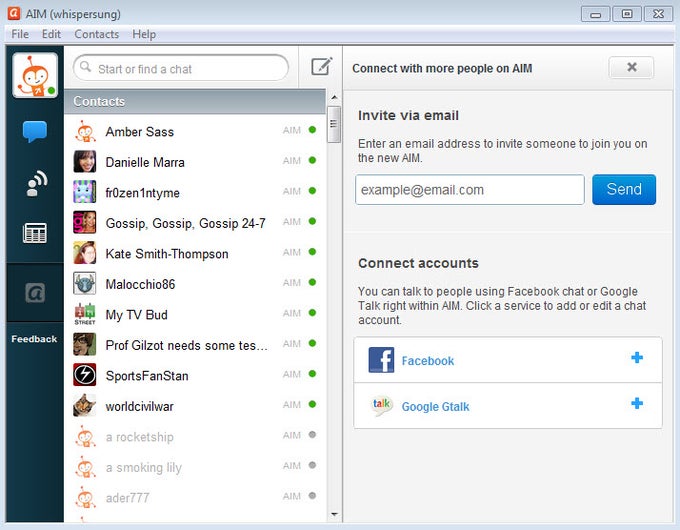
Task: Click the Facebook account link
Action: [x=428, y=361]
